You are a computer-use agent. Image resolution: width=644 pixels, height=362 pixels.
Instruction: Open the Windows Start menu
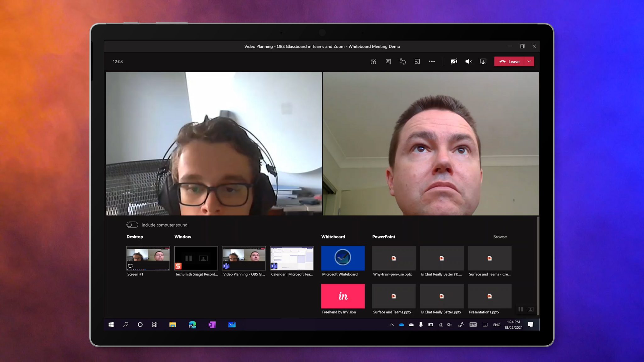tap(111, 325)
